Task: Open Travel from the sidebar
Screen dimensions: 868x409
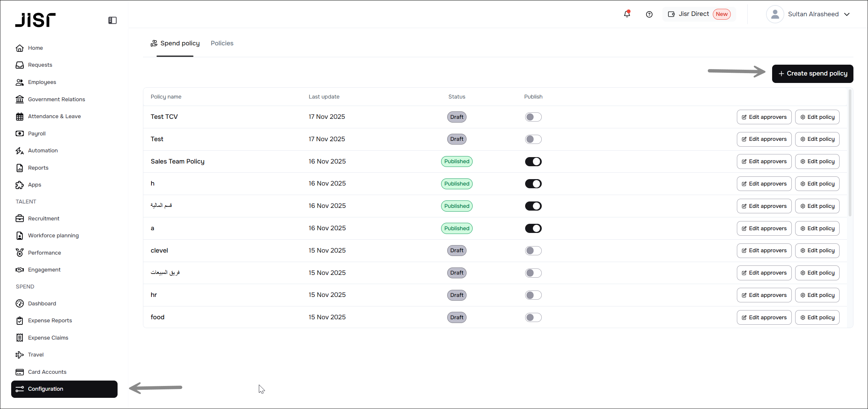Action: click(x=36, y=354)
